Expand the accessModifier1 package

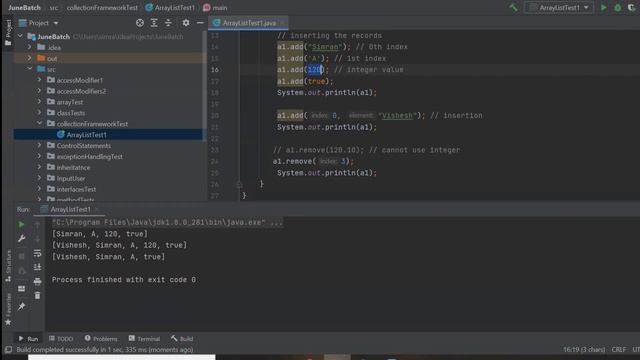(39, 80)
